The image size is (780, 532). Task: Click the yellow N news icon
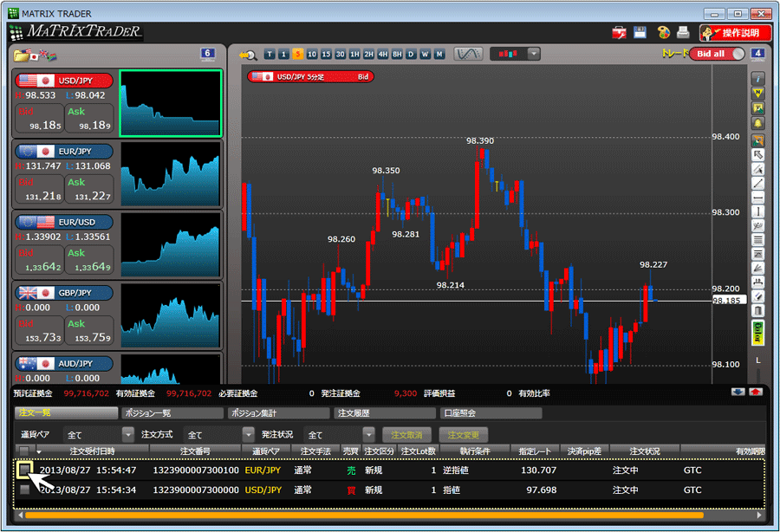(757, 93)
